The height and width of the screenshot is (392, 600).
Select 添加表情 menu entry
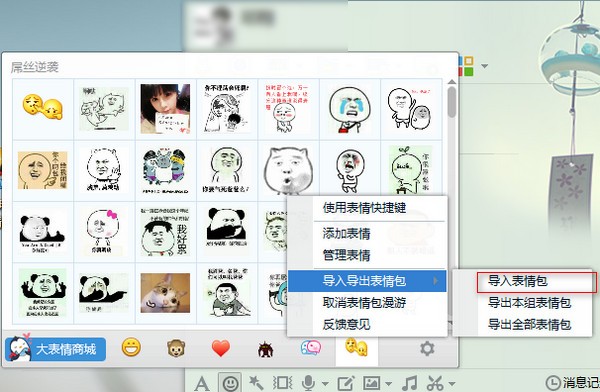coord(346,233)
